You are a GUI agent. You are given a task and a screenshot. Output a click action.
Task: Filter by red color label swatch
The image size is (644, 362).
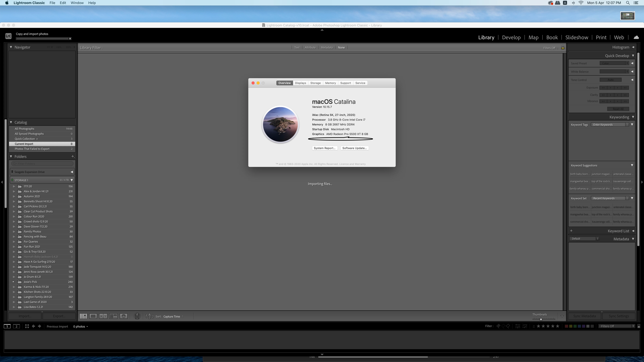(x=567, y=326)
